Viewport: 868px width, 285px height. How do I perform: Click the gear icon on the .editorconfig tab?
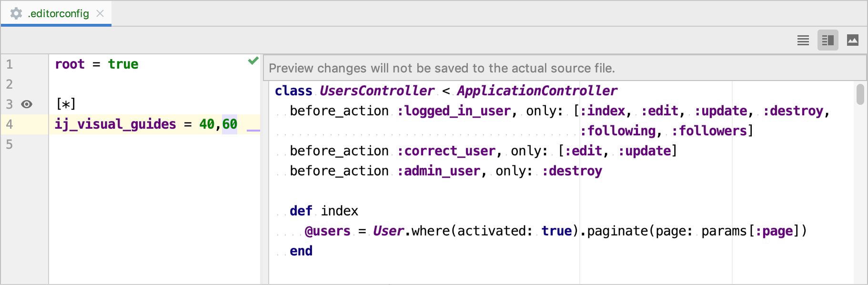17,14
